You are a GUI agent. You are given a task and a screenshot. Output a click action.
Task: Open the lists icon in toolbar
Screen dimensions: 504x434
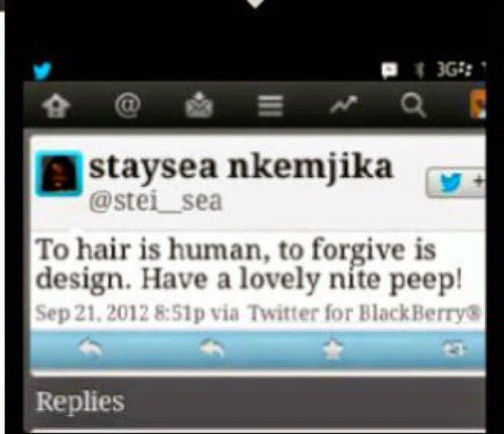[271, 106]
